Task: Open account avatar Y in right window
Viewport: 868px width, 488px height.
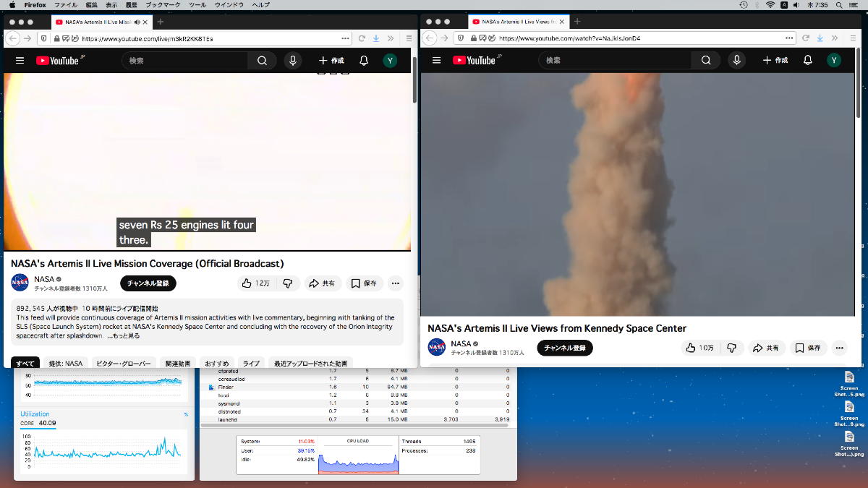Action: click(x=835, y=61)
